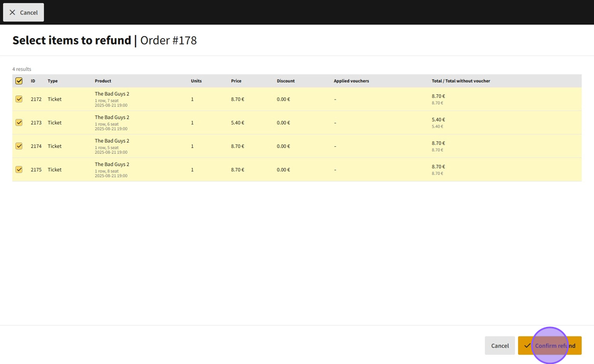Click the 5.40 € price in row 2173
This screenshot has height=364, width=594.
pyautogui.click(x=238, y=122)
